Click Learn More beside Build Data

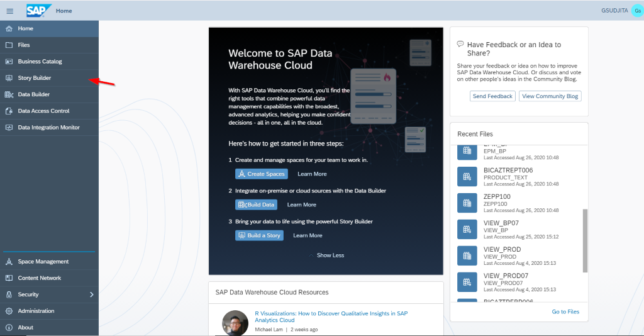coord(301,204)
